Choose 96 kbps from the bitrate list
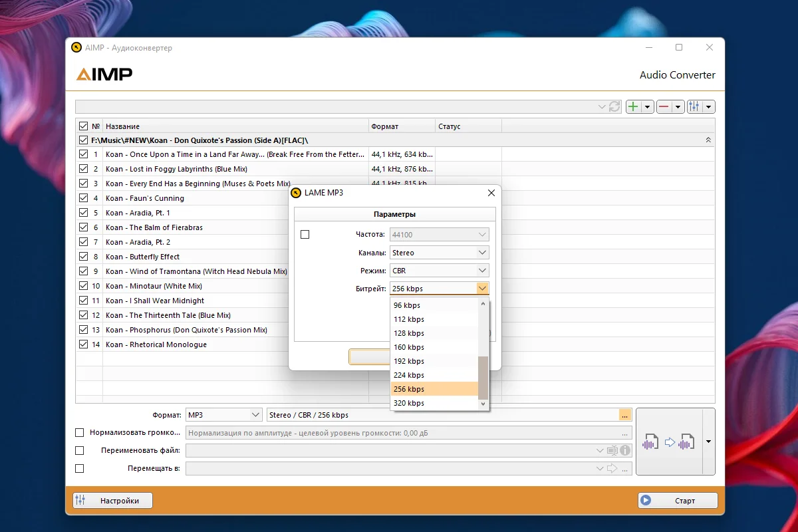 pyautogui.click(x=434, y=305)
